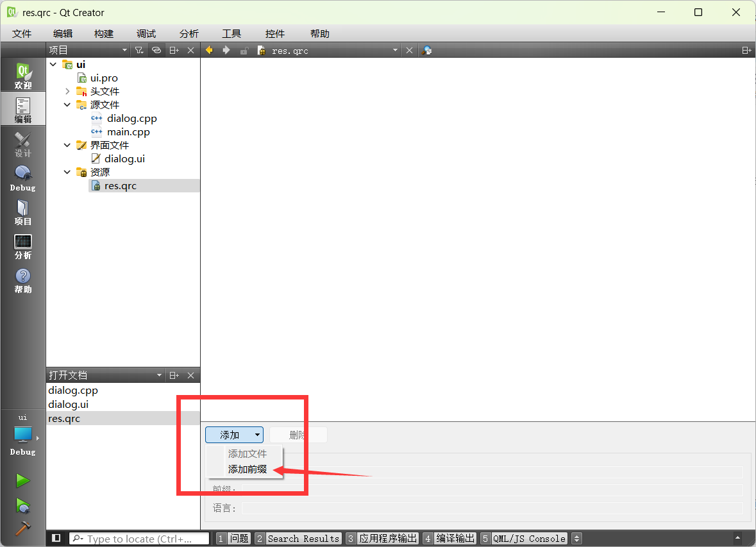Viewport: 756px width, 547px height.
Task: Open the 帮助 menu
Action: [320, 34]
